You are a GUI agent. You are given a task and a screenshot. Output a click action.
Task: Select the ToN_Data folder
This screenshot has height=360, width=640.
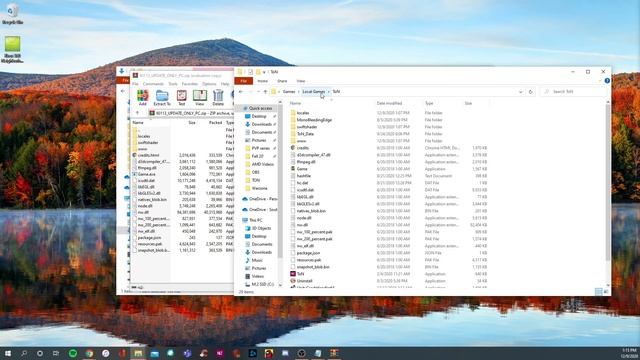click(305, 134)
